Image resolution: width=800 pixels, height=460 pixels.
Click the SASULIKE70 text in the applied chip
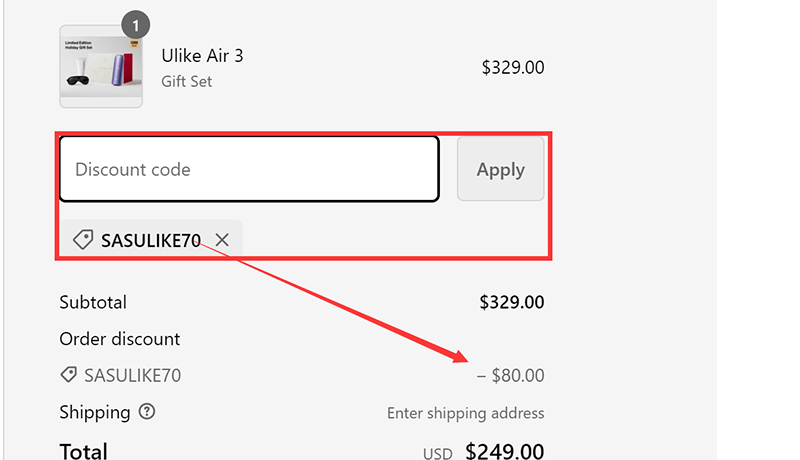click(x=151, y=240)
